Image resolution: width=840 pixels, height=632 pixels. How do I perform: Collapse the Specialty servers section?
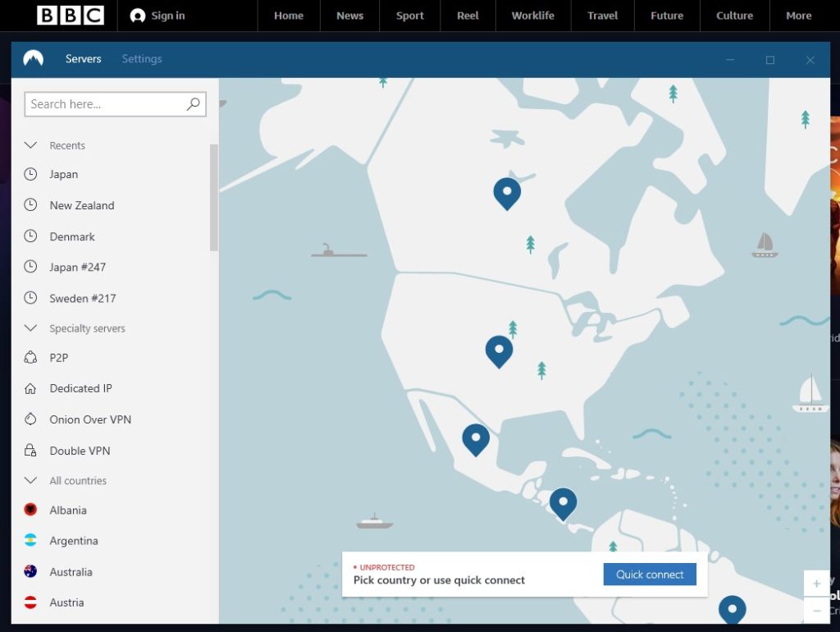[x=30, y=328]
